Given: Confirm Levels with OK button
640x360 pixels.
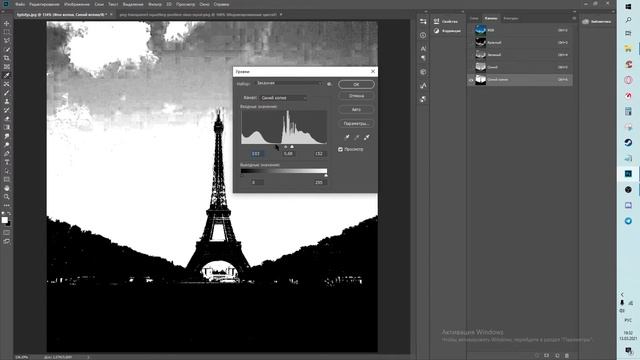Looking at the screenshot, I should coord(356,84).
